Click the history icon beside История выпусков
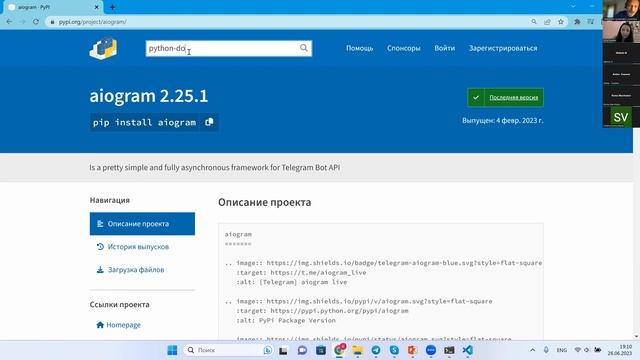 100,247
